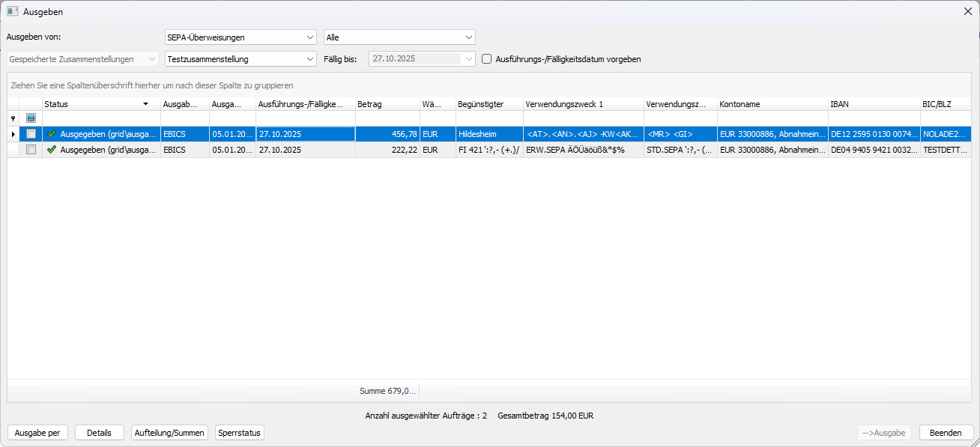Click the green checkmark icon in the highlighted row
980x447 pixels.
pos(49,134)
